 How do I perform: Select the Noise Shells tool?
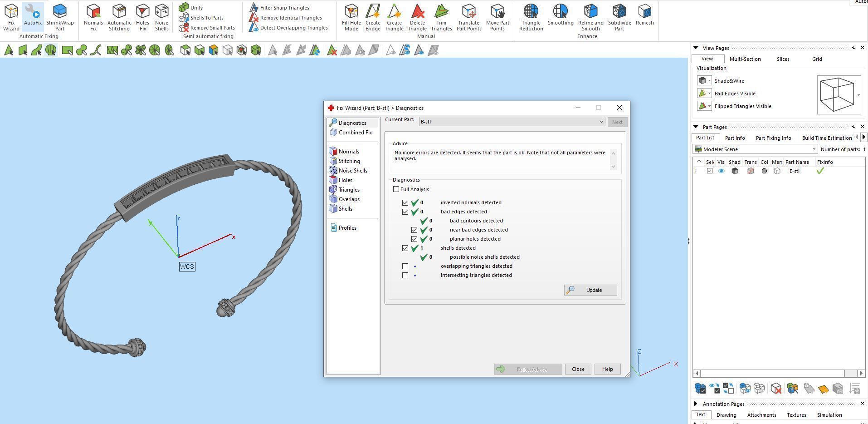(x=162, y=17)
